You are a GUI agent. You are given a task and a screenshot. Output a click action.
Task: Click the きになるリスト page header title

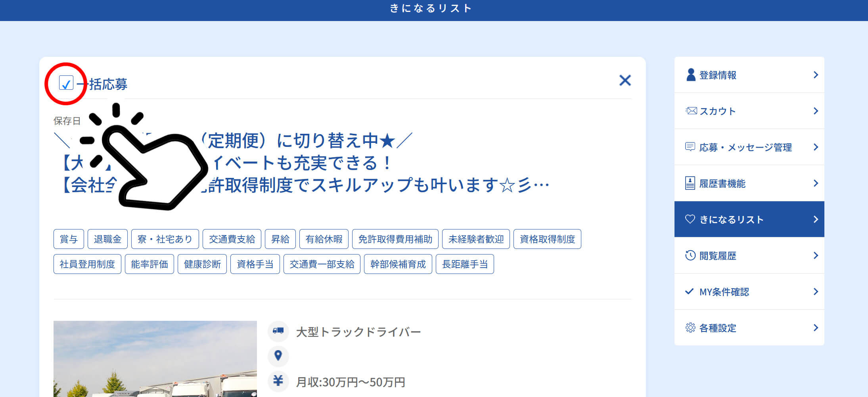tap(431, 8)
